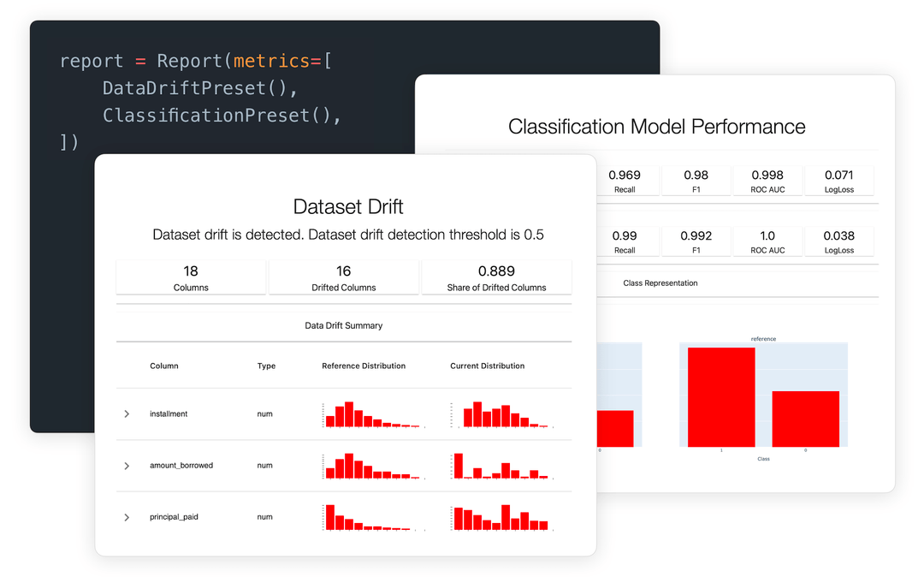Select the F1 0.98 metric tile
The height and width of the screenshot is (577, 924).
pos(696,180)
